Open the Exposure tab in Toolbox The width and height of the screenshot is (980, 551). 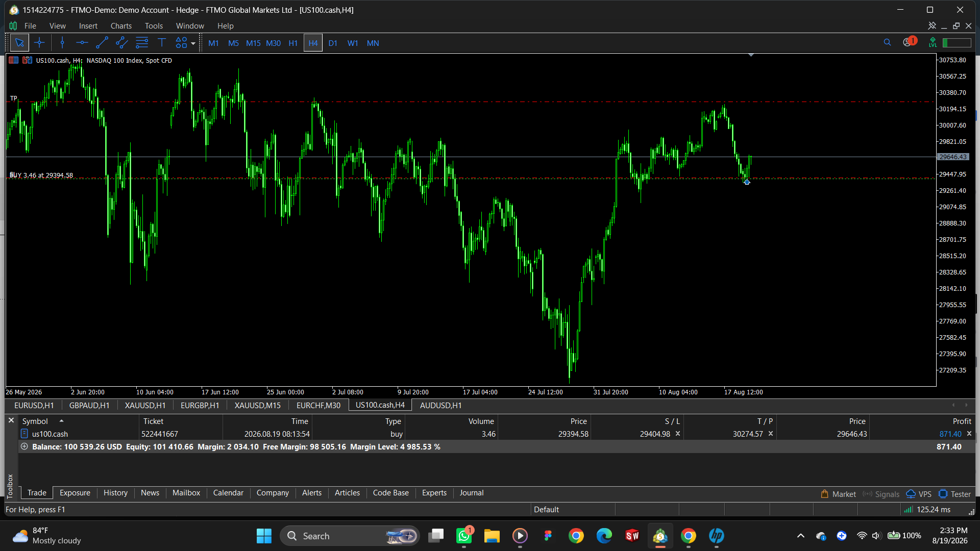[75, 493]
